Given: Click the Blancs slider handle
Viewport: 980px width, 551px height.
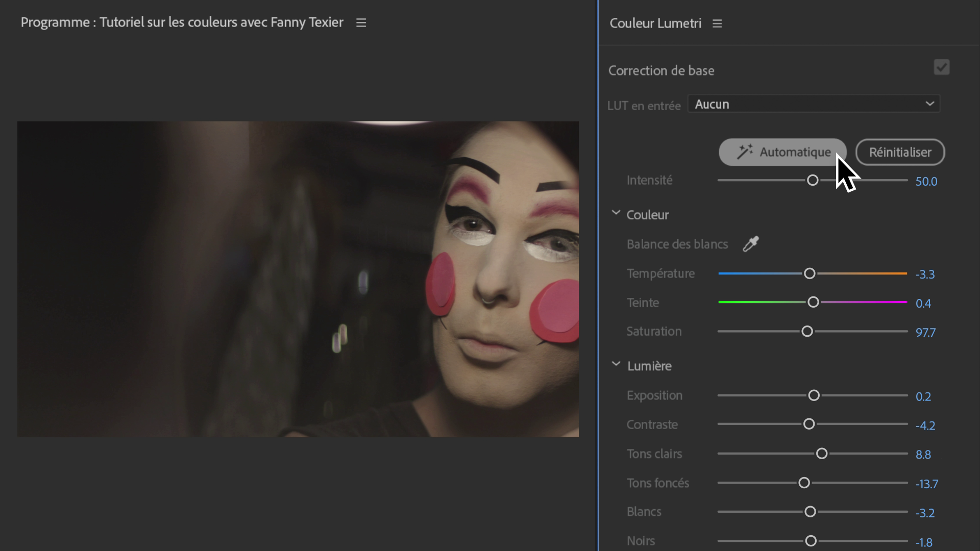Looking at the screenshot, I should (810, 512).
